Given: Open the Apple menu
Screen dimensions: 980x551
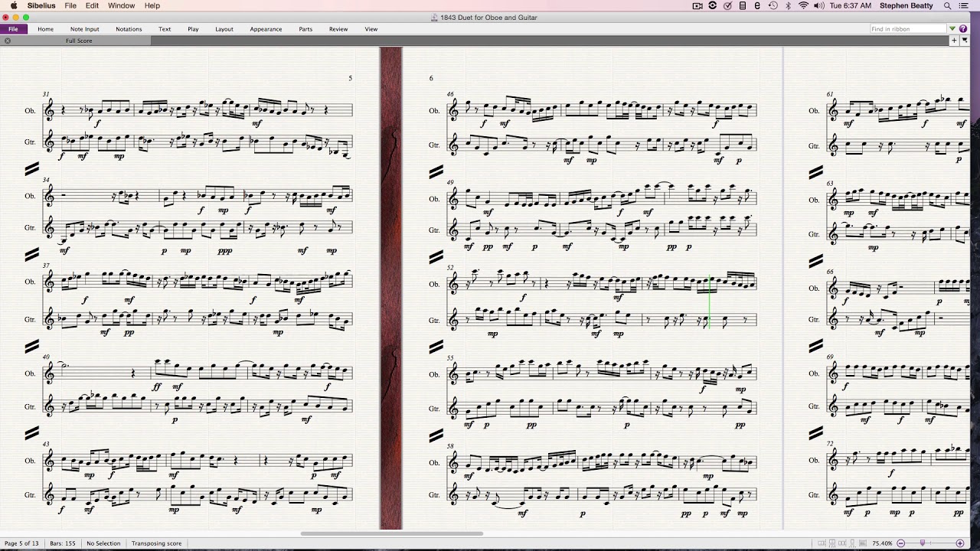Looking at the screenshot, I should coord(14,5).
